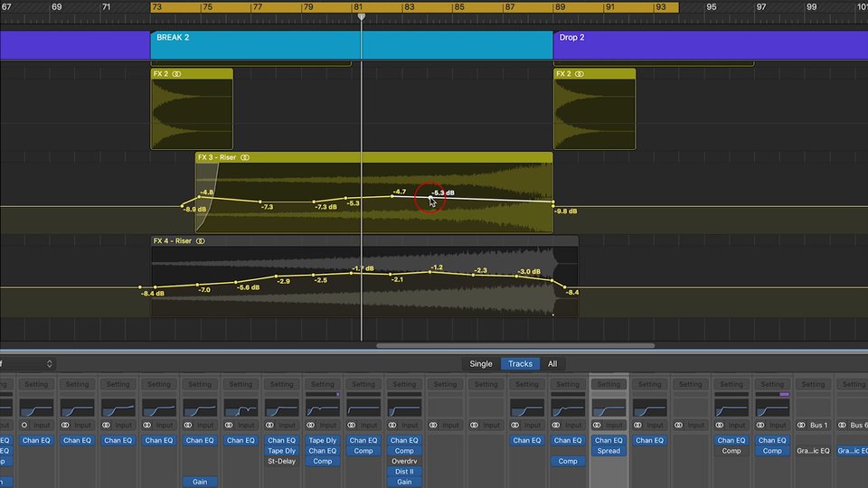Screen dimensions: 868x488
Task: Toggle the Gain plugin below Dist II
Action: coord(404,482)
